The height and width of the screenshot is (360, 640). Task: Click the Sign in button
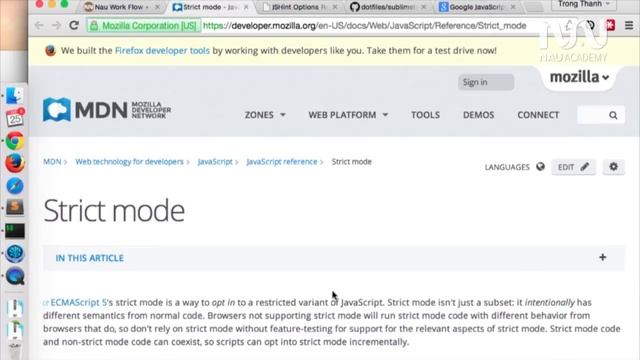coord(486,82)
